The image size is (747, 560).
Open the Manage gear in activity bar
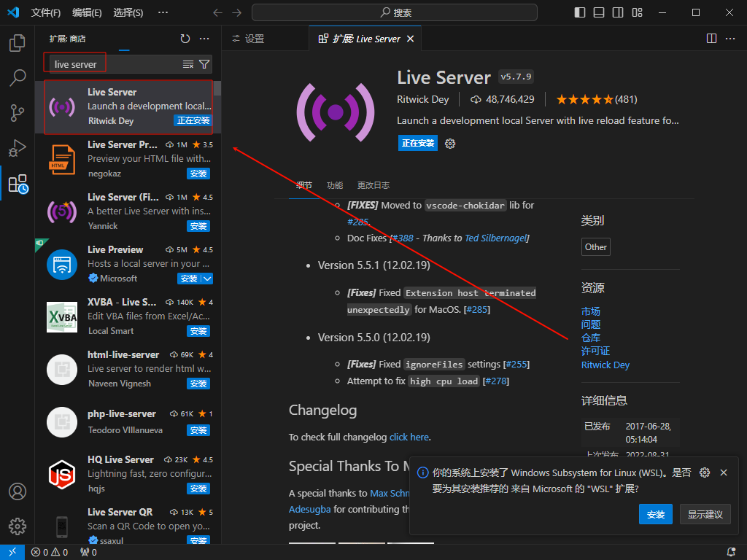coord(18,526)
